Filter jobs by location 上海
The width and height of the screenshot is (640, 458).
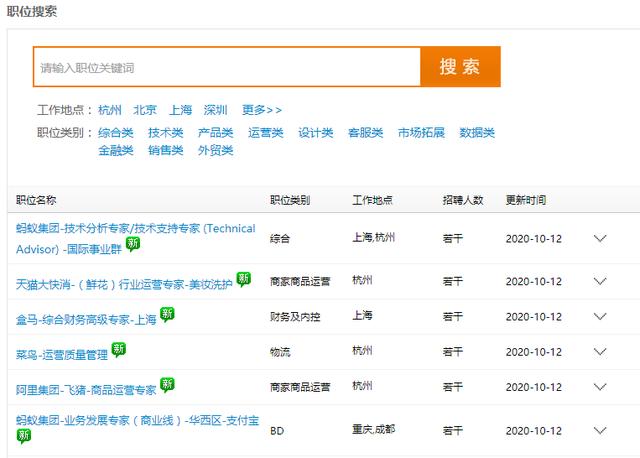180,110
